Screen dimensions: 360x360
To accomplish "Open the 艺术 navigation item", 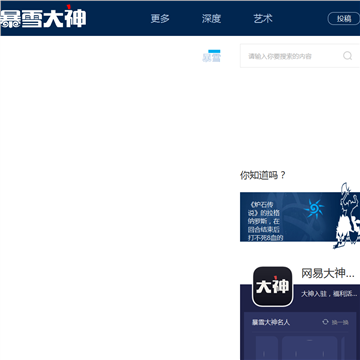I will pyautogui.click(x=263, y=19).
